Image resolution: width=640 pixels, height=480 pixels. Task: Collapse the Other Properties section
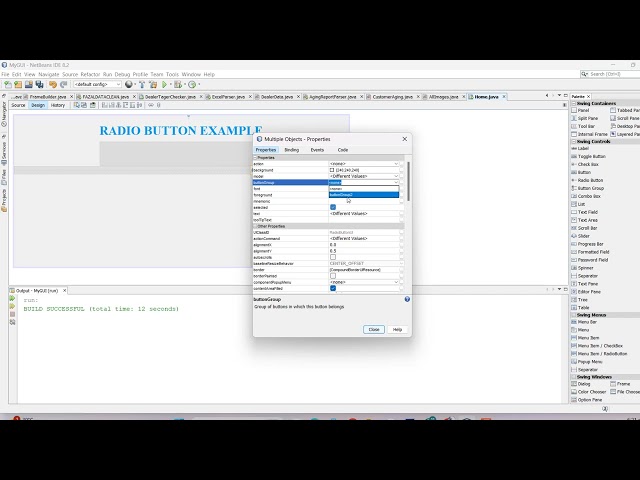[256, 226]
